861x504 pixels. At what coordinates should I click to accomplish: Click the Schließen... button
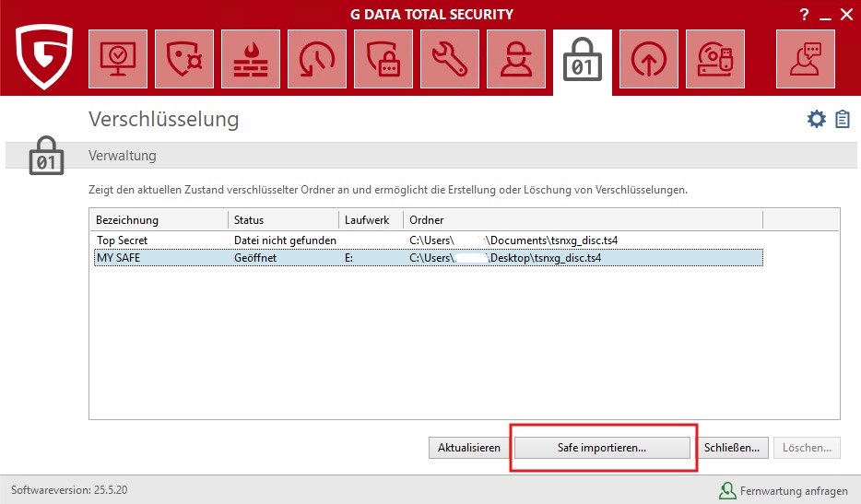click(x=732, y=448)
